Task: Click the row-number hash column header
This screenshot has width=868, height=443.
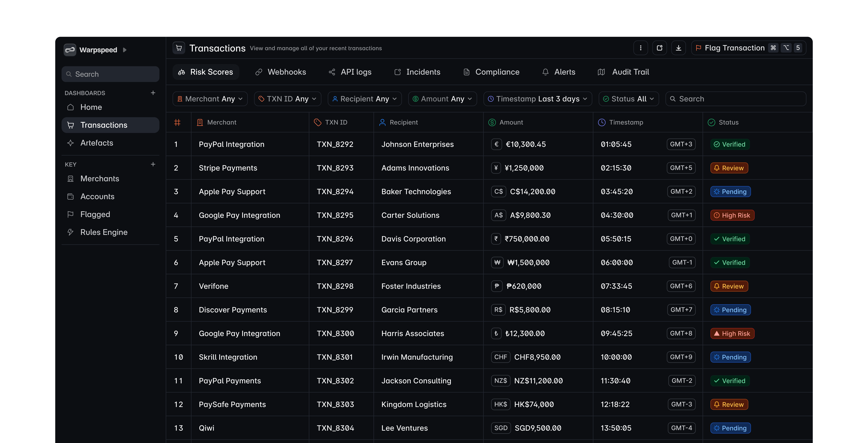Action: (177, 122)
